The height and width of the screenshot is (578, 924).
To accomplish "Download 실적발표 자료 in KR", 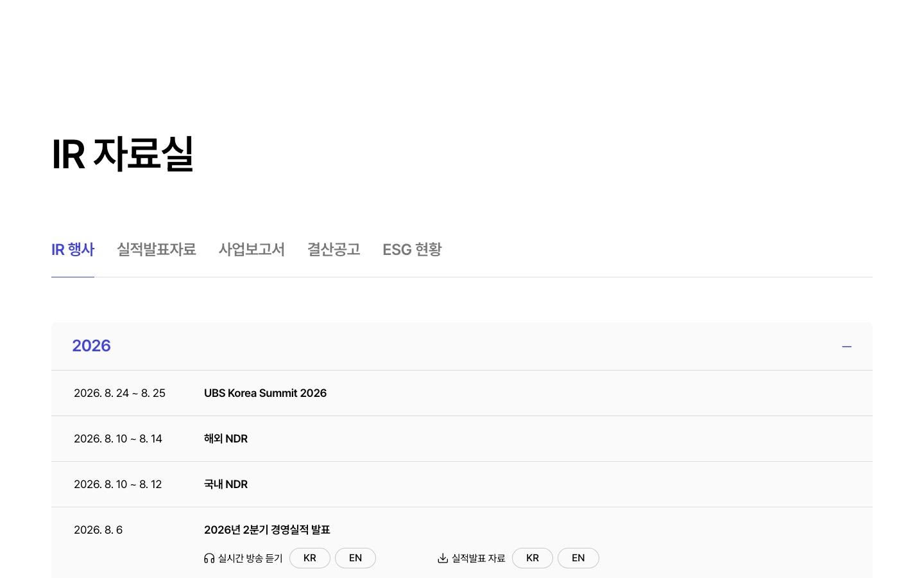I will pyautogui.click(x=533, y=558).
